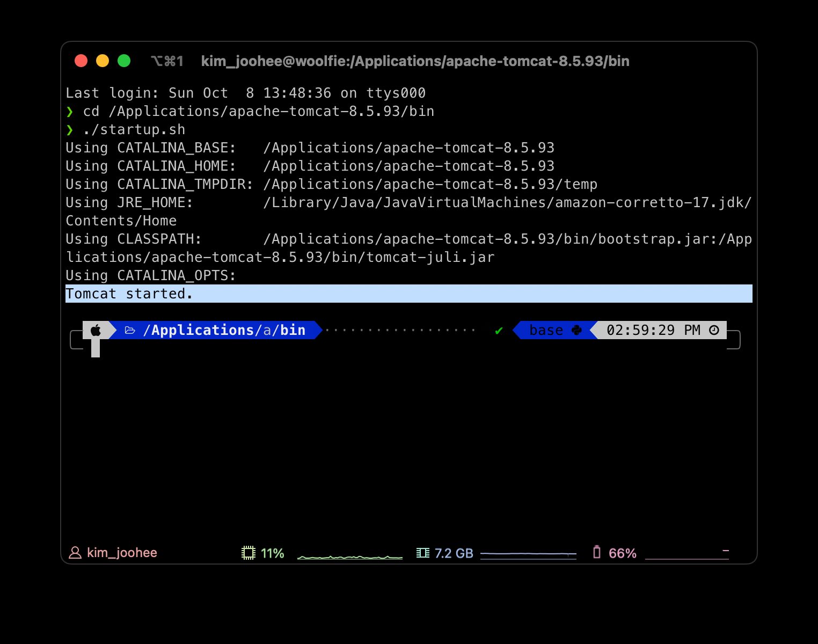Click the CPU chip icon
The image size is (818, 644).
(248, 553)
